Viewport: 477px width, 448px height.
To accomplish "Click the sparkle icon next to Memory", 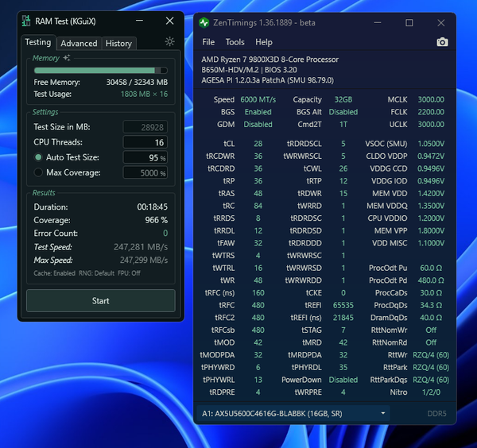I will pyautogui.click(x=67, y=58).
